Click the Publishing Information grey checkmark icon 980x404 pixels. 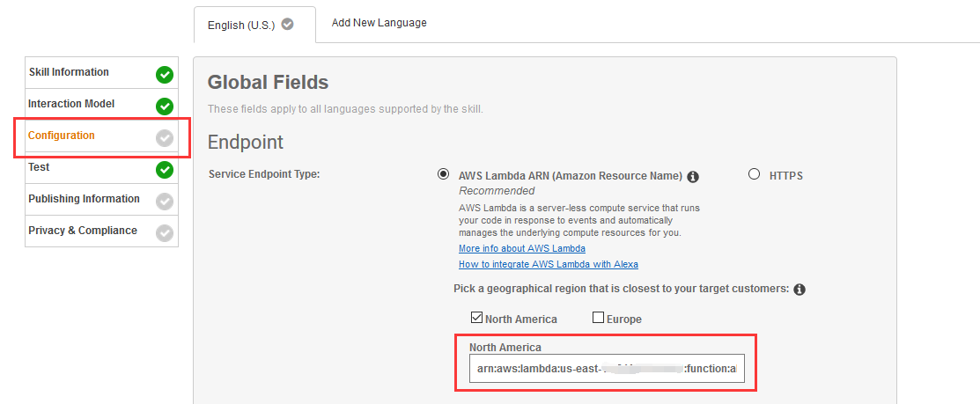pos(165,202)
